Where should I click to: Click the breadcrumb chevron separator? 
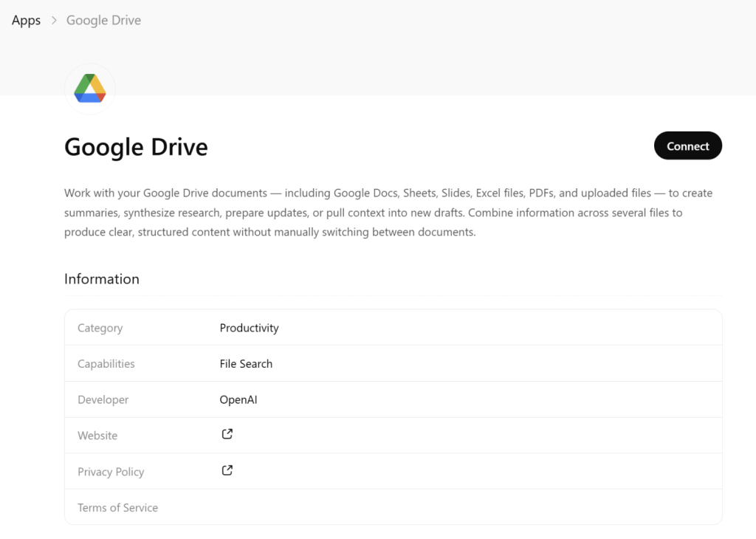click(x=54, y=20)
